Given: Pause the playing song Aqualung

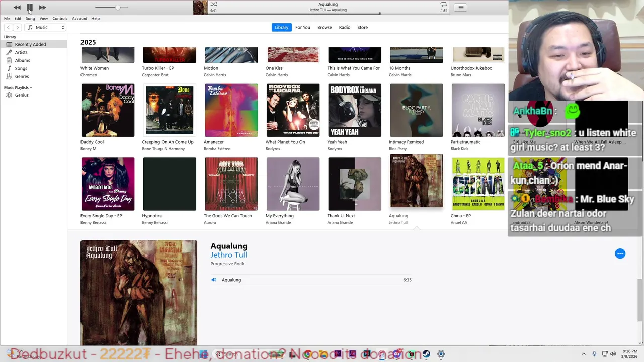Looking at the screenshot, I should coord(30,7).
